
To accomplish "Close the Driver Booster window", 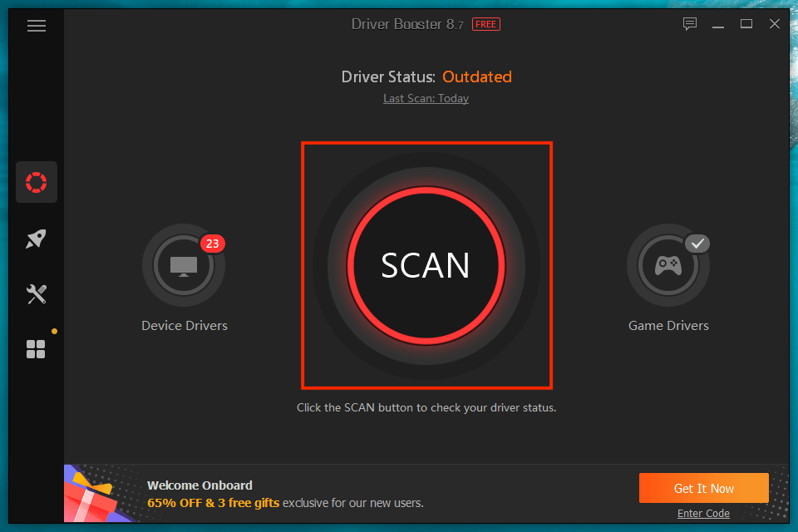I will pyautogui.click(x=775, y=24).
